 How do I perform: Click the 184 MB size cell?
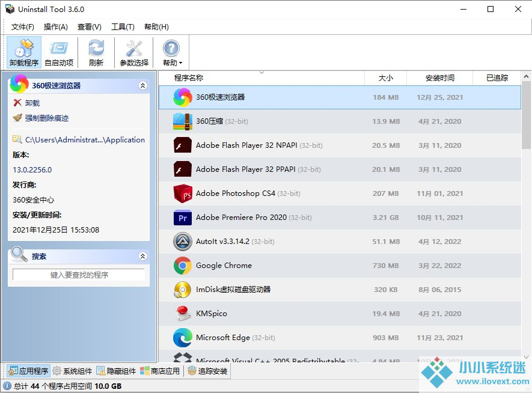click(x=386, y=97)
